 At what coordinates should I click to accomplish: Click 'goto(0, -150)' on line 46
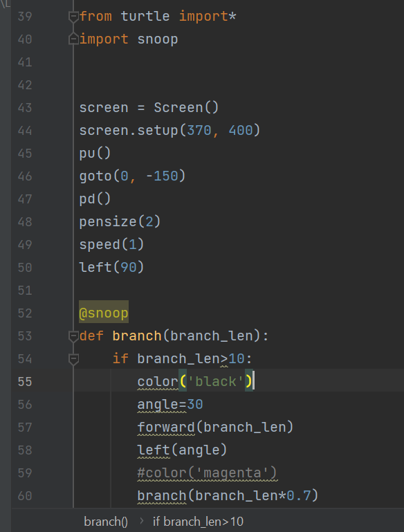132,176
